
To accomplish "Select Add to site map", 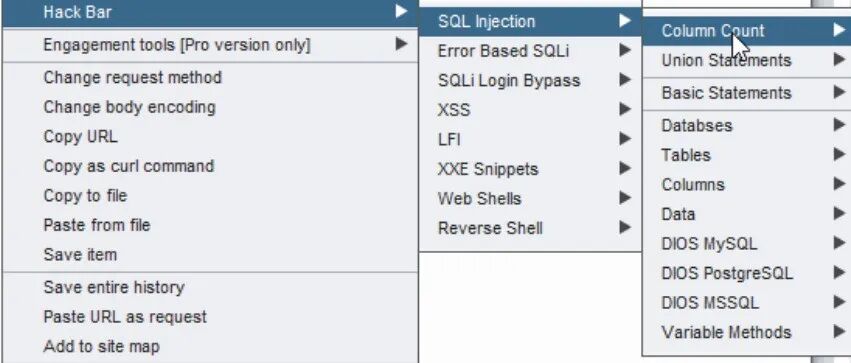I will pos(209,346).
